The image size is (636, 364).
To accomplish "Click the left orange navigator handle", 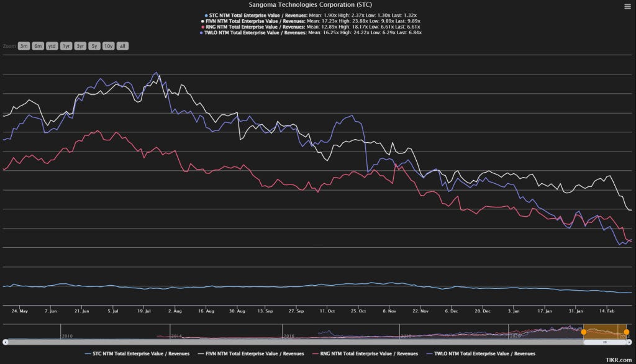I will click(584, 332).
